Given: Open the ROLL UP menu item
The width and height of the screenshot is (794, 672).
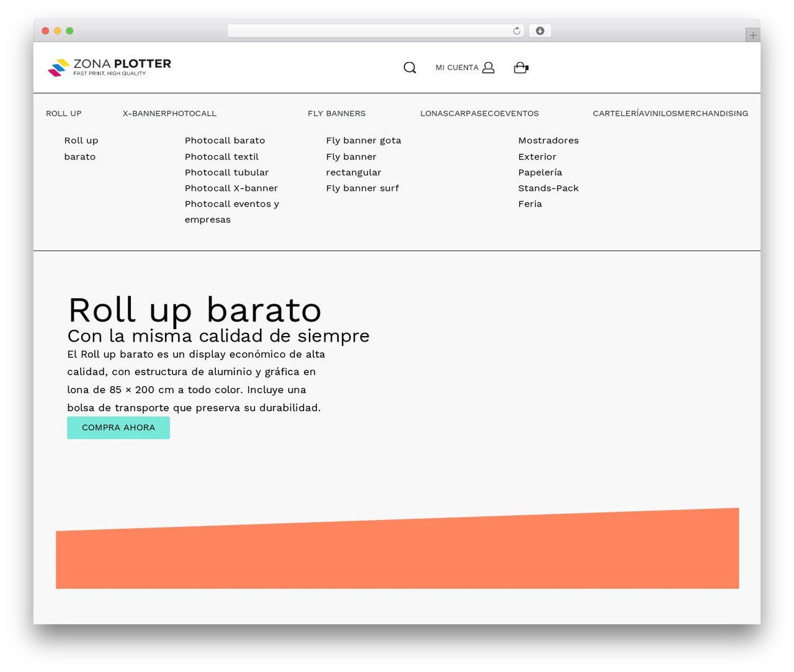Looking at the screenshot, I should 64,113.
